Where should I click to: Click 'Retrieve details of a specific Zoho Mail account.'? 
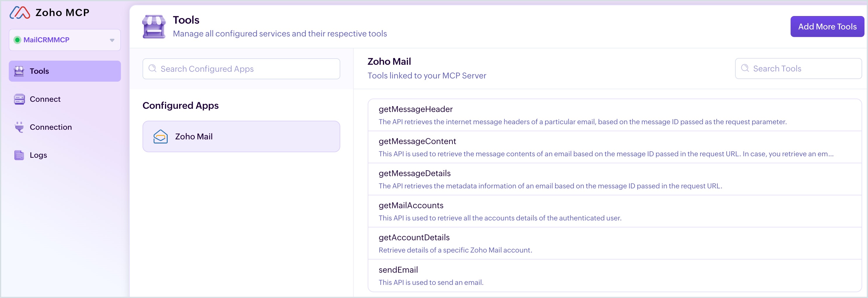coord(455,250)
